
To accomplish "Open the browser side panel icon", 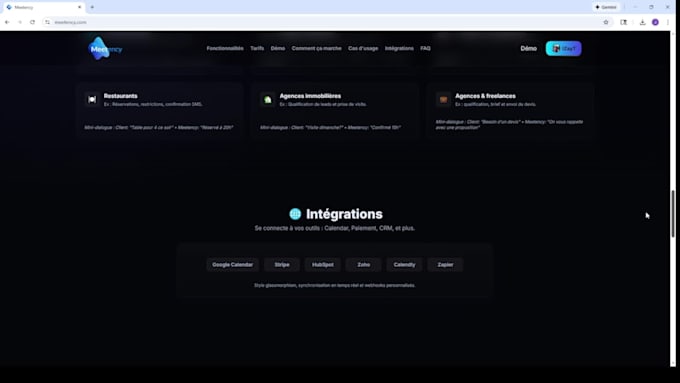I will click(623, 22).
